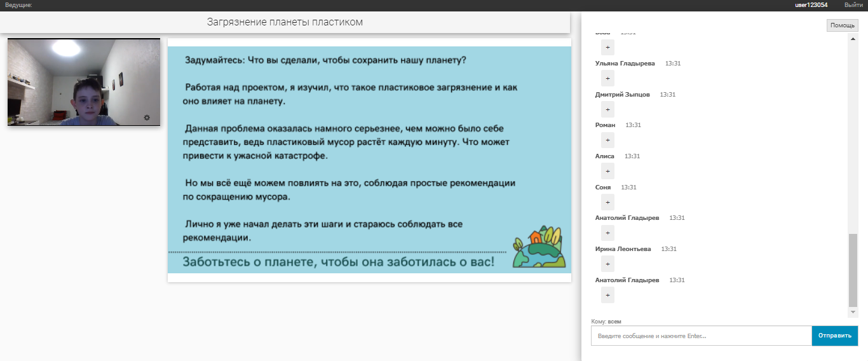This screenshot has height=361, width=868.
Task: Click the chat scroll down arrow
Action: point(853,312)
